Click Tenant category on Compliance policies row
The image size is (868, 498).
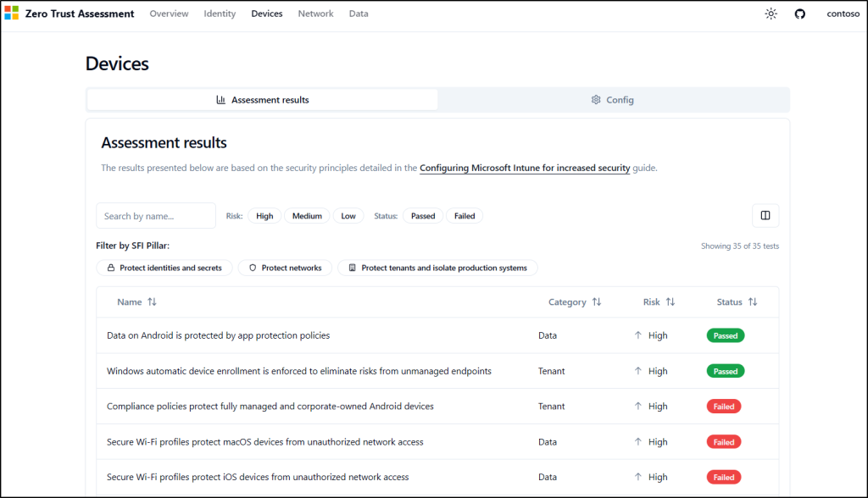coord(551,407)
